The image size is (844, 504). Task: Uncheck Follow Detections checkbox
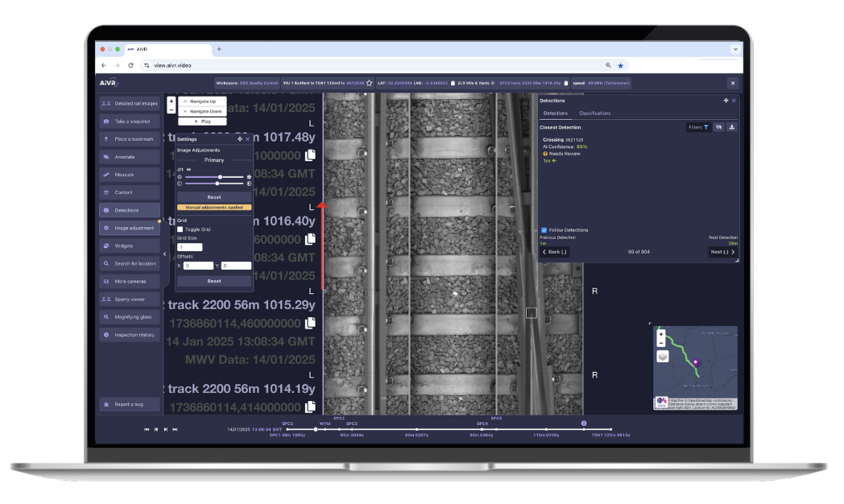pos(544,230)
